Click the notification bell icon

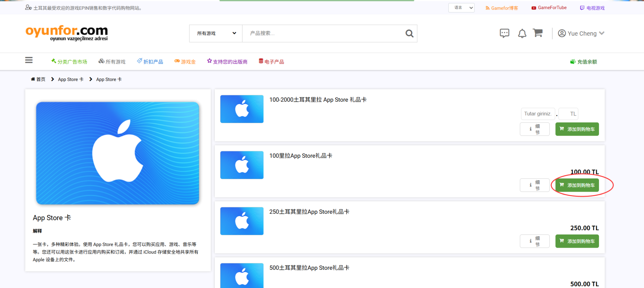coord(522,33)
